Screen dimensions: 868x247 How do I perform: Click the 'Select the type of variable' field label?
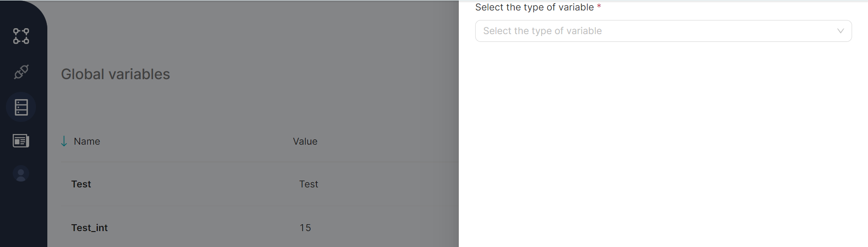tap(534, 7)
